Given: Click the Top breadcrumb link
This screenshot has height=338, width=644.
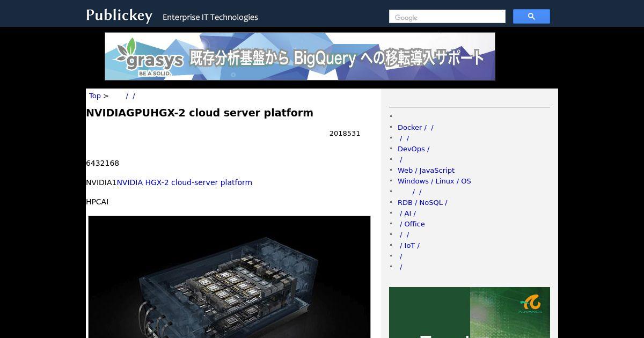Looking at the screenshot, I should pyautogui.click(x=95, y=96).
